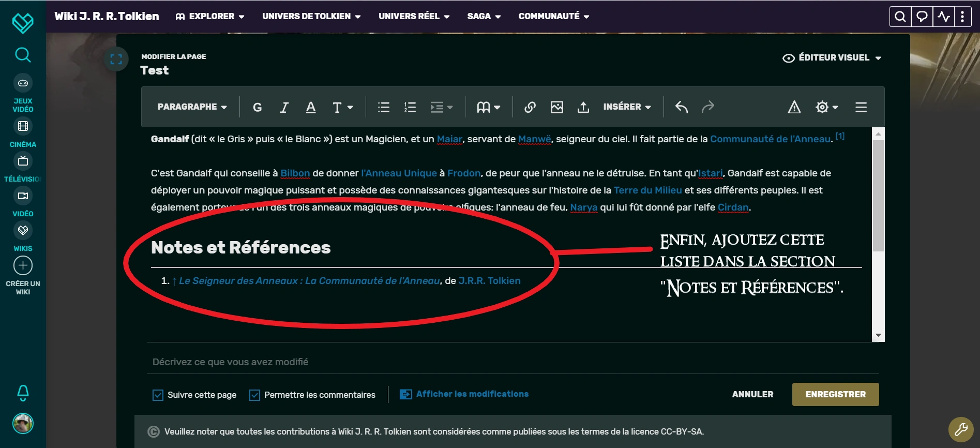Click the edit summary input field
Viewport: 980px width, 448px height.
513,362
